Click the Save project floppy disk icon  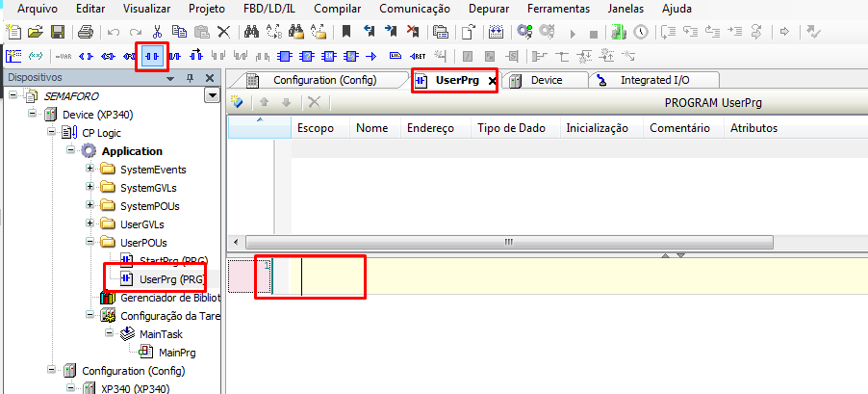pos(58,32)
